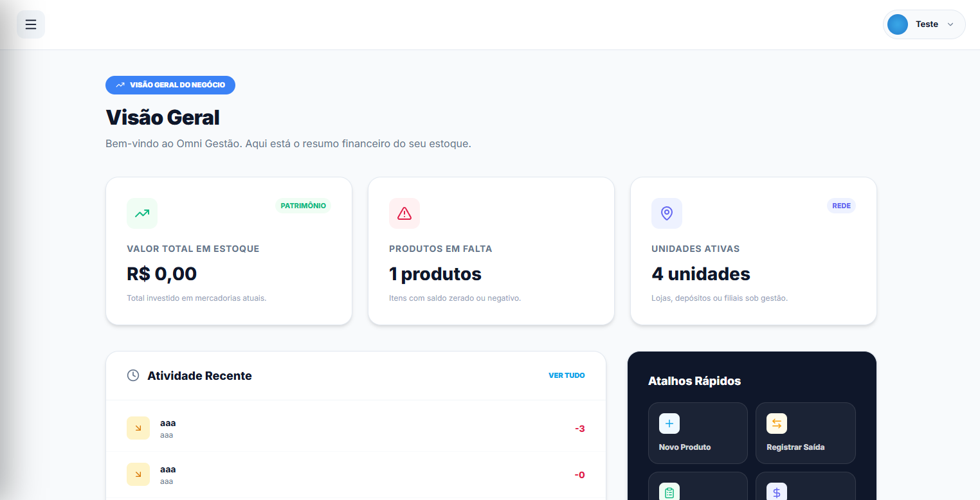Select the 4 unidades value
The image size is (980, 500).
[701, 274]
